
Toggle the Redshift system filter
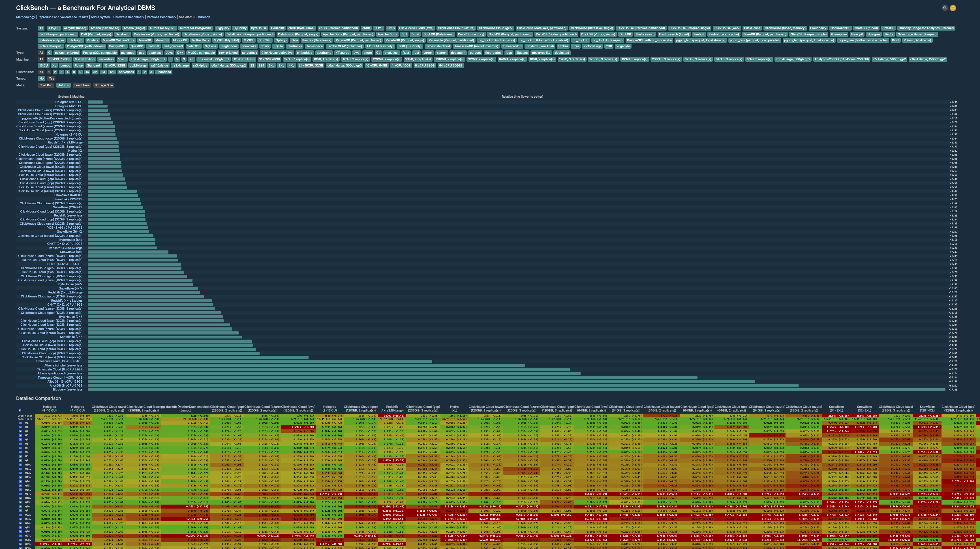click(153, 46)
